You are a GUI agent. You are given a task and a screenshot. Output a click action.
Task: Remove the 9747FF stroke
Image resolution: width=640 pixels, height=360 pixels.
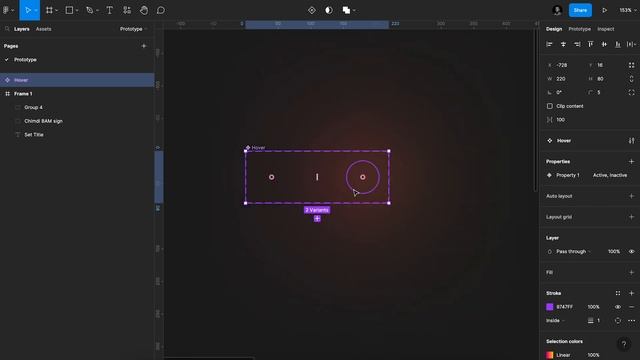point(631,307)
